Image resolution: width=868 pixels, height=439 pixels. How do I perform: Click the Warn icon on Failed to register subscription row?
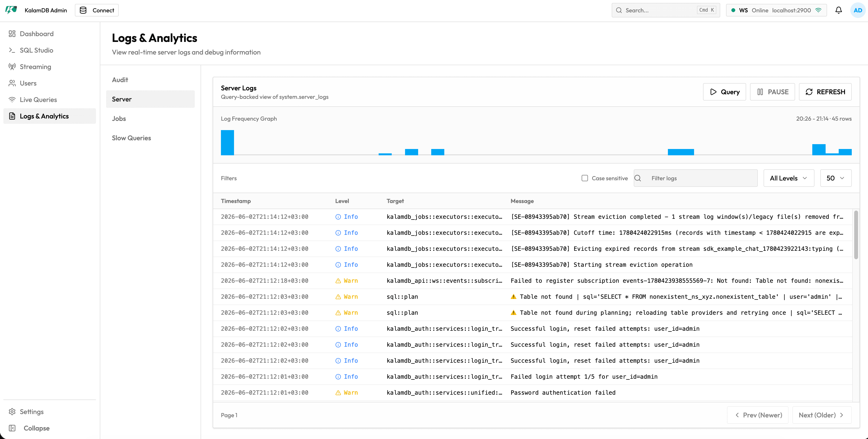pyautogui.click(x=338, y=281)
